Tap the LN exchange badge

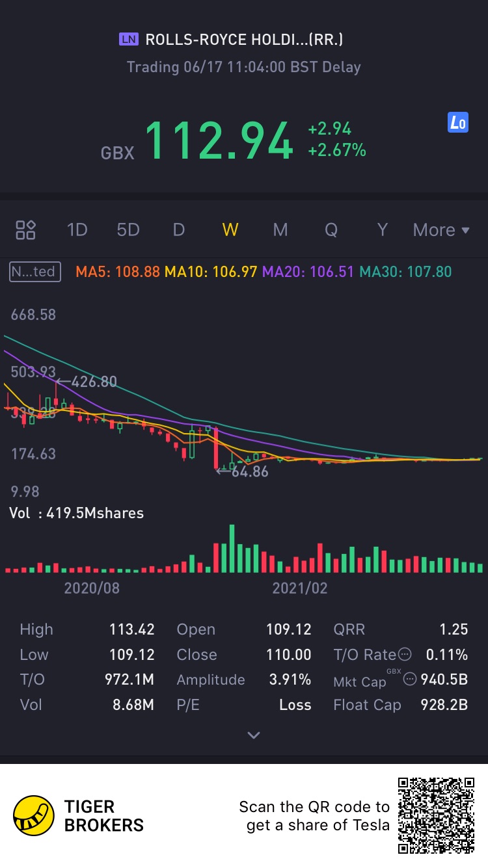click(x=129, y=40)
